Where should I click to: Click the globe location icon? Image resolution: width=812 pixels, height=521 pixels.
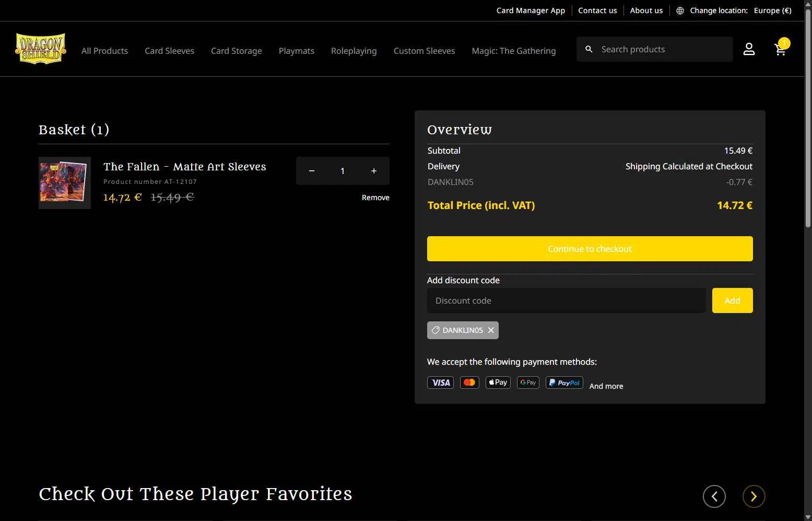[x=680, y=10]
